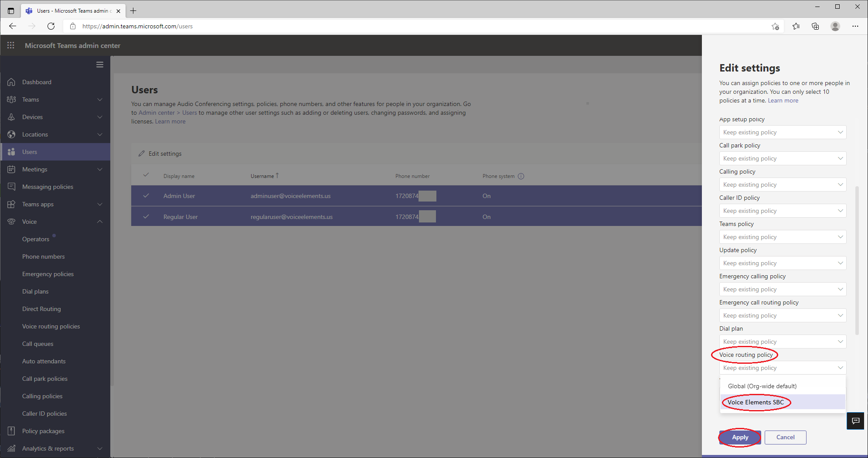Open browser Collections
The height and width of the screenshot is (458, 868).
coord(815,26)
